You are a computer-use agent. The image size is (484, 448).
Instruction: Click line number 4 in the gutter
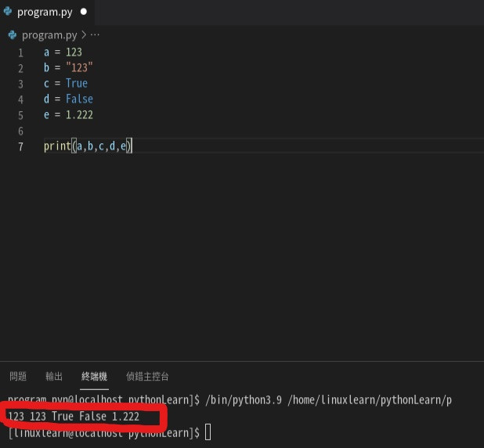click(20, 99)
